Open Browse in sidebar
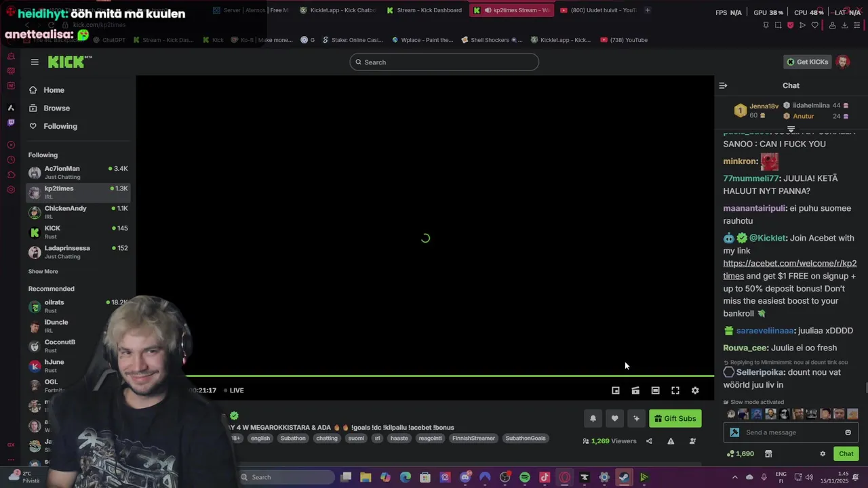The image size is (868, 488). [x=56, y=108]
